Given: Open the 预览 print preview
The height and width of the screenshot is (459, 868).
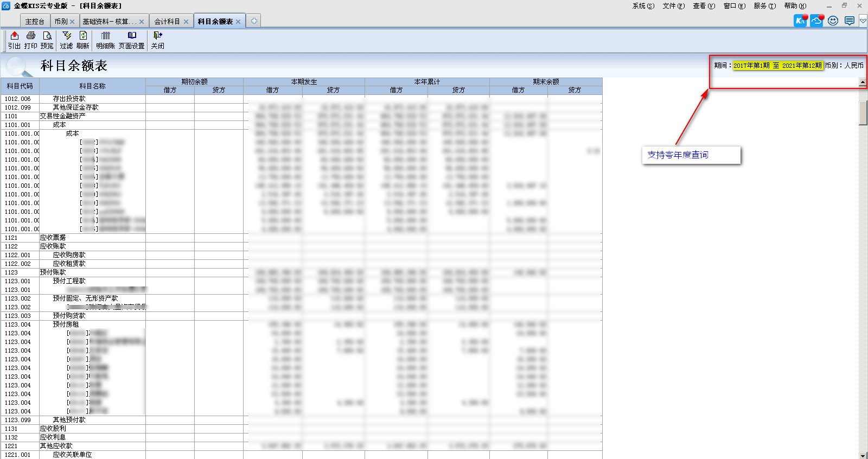Looking at the screenshot, I should (x=47, y=40).
